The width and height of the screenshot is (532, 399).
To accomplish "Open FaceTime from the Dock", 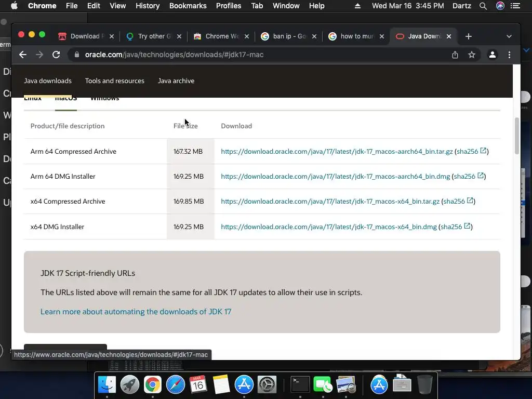I will click(x=323, y=385).
